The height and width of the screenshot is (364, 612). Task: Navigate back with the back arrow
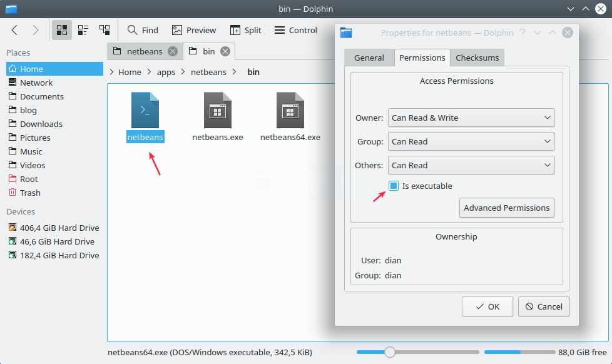coord(14,29)
